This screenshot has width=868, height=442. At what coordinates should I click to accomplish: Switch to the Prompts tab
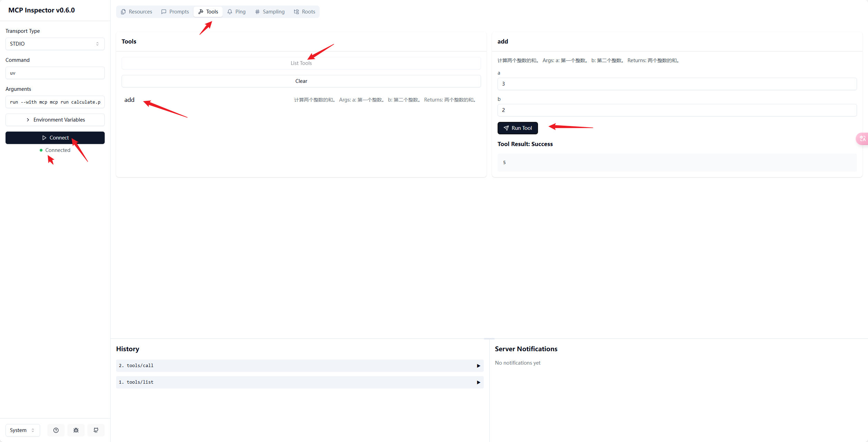[175, 12]
